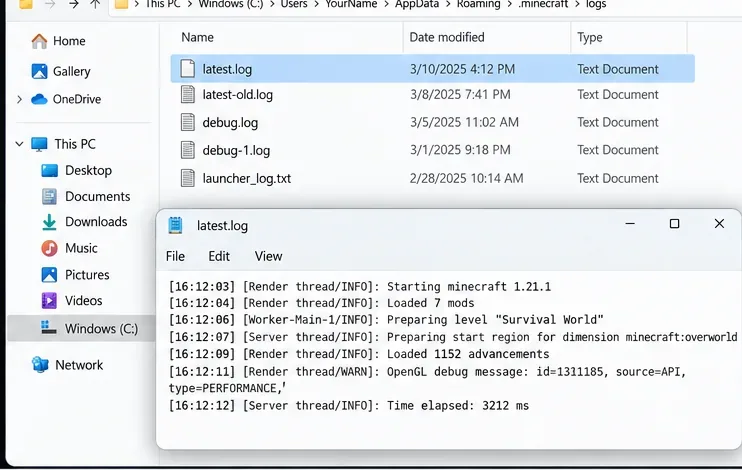The height and width of the screenshot is (470, 742).
Task: Click the This PC monitor icon
Action: (x=39, y=144)
